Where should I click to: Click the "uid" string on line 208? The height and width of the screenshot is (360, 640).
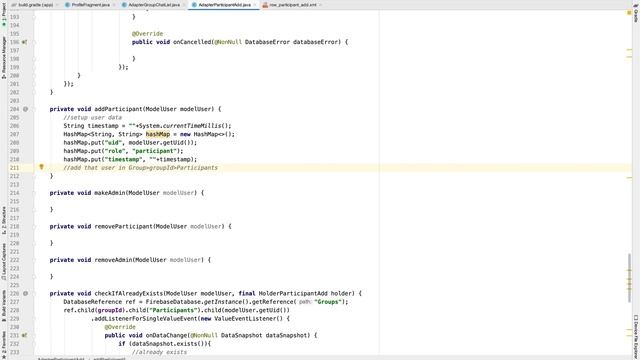[x=113, y=143]
